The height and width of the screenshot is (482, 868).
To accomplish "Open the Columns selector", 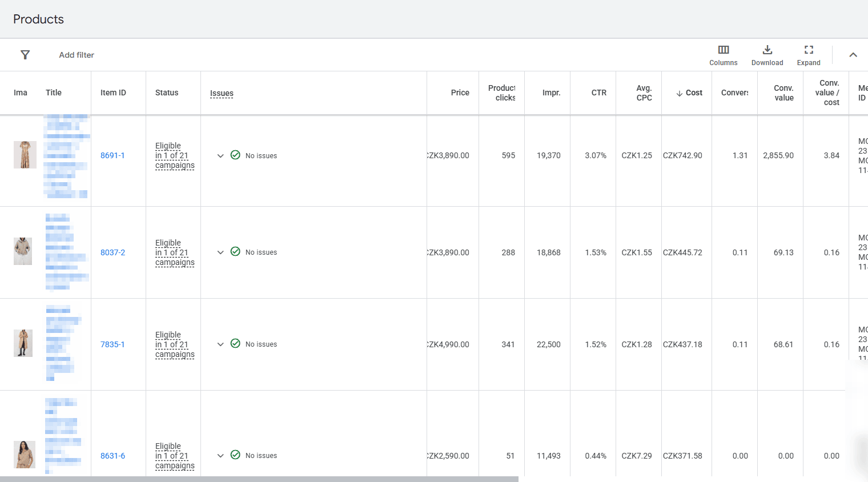I will pos(724,55).
